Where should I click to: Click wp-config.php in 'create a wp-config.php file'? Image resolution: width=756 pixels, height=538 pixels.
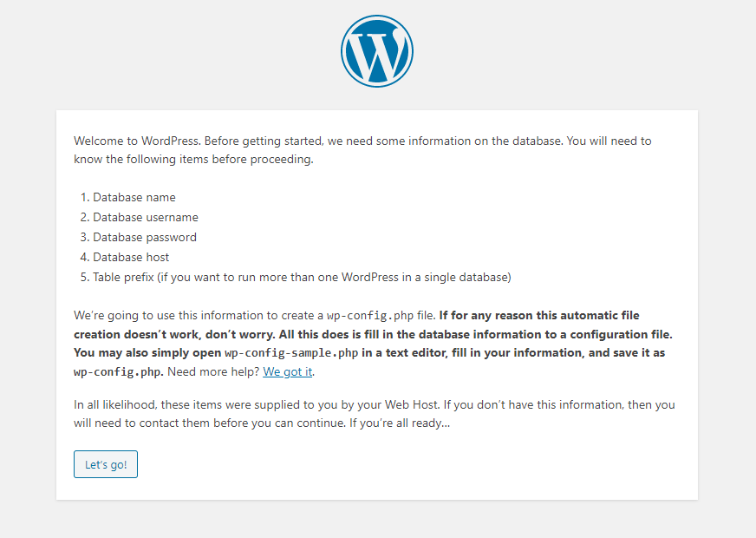point(370,316)
